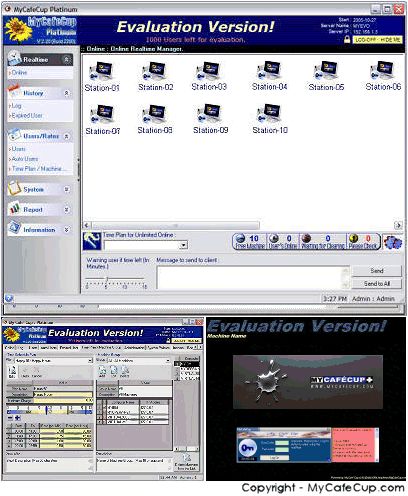Select the Station-07 computer icon
Image resolution: width=408 pixels, height=496 pixels.
click(102, 114)
